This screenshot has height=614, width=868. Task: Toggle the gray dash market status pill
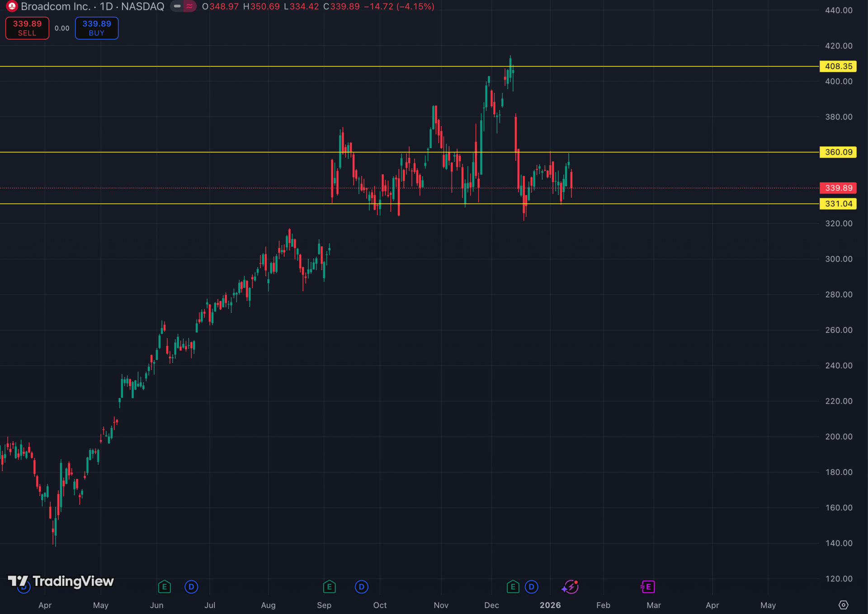point(177,6)
